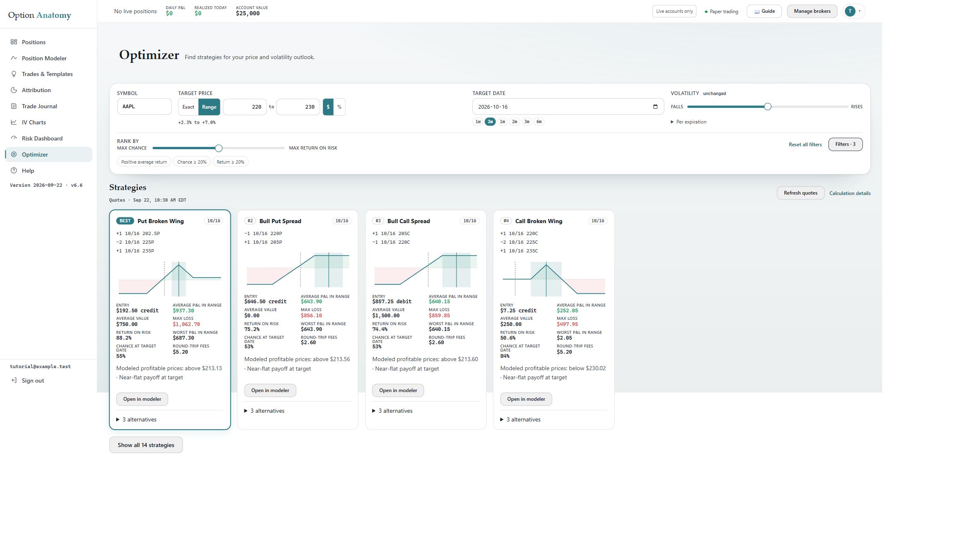Switch target price units to dollars
This screenshot has width=980, height=540.
pos(328,107)
